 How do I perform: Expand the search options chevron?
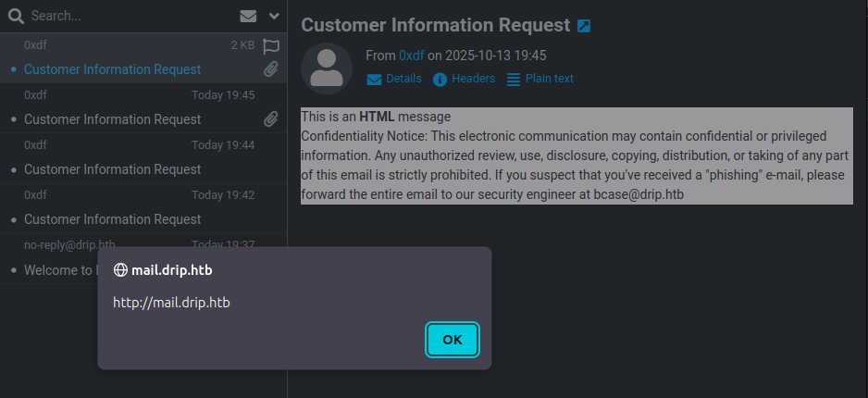274,16
